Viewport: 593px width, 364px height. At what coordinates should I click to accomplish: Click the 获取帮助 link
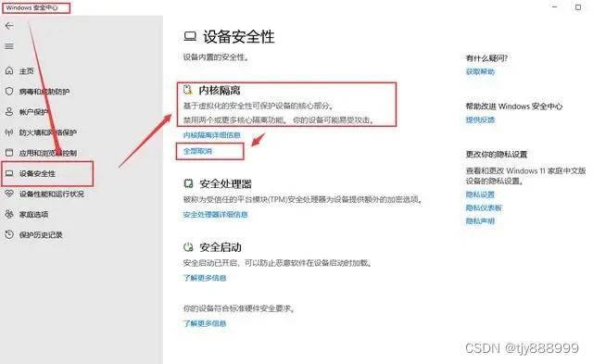480,71
